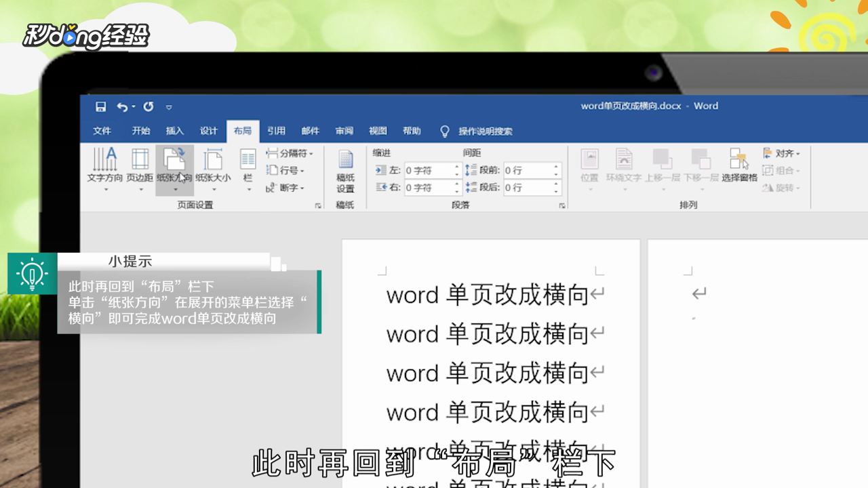Click the right indent spinner arrows
The height and width of the screenshot is (488, 868).
pos(457,188)
